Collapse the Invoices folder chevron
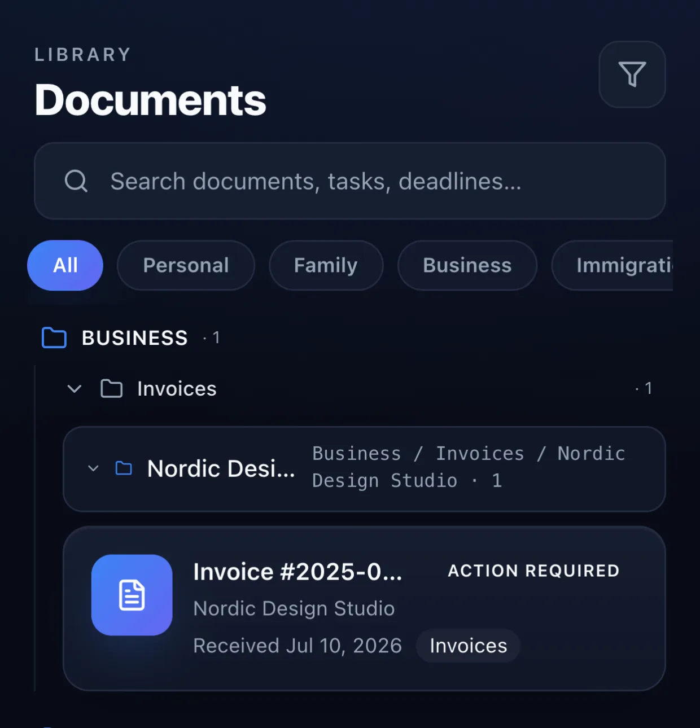 (x=75, y=389)
